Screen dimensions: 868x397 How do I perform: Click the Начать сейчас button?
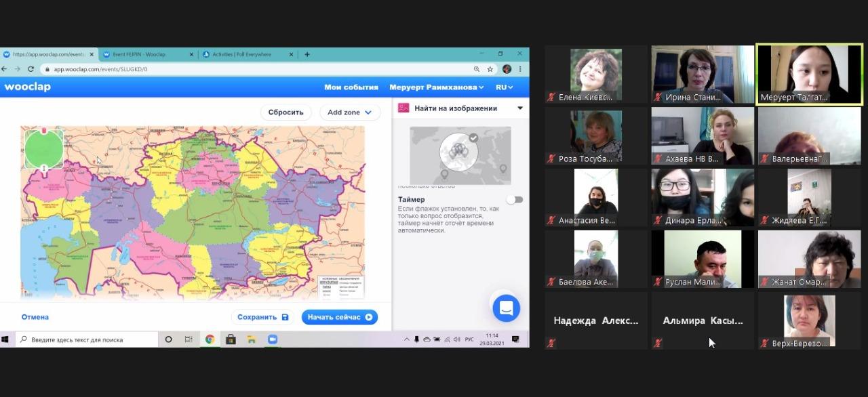[x=340, y=316]
